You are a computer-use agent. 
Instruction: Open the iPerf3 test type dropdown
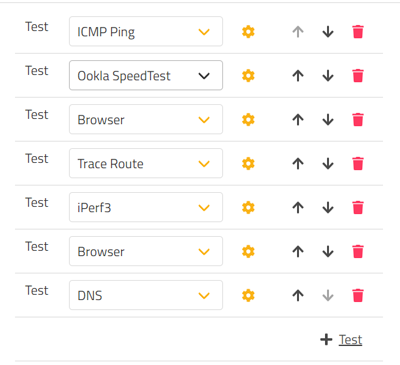pos(146,207)
